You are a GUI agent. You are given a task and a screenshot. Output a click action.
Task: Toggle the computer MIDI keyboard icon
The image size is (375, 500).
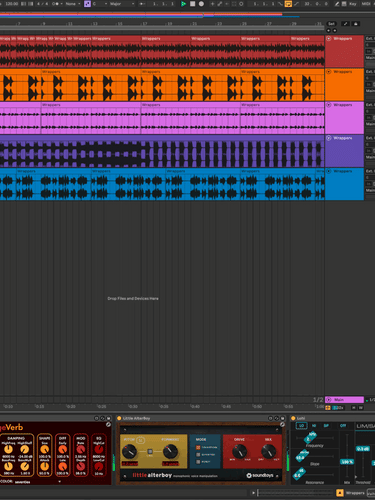tap(344, 4)
